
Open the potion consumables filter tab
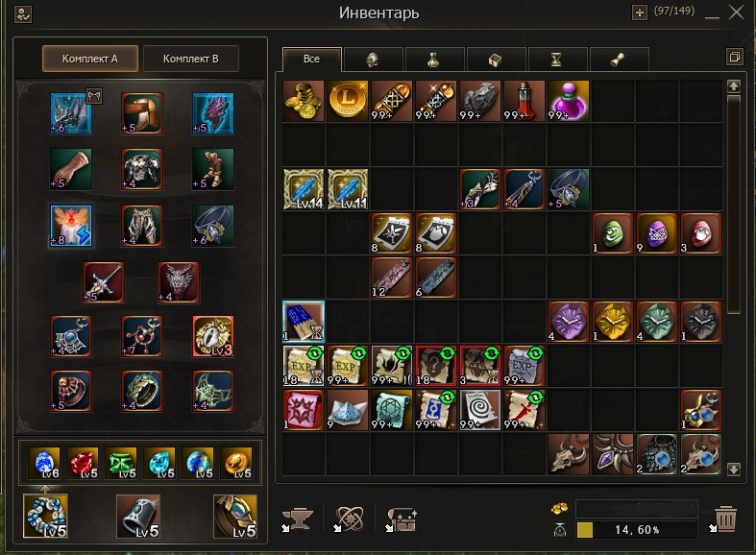pyautogui.click(x=434, y=60)
